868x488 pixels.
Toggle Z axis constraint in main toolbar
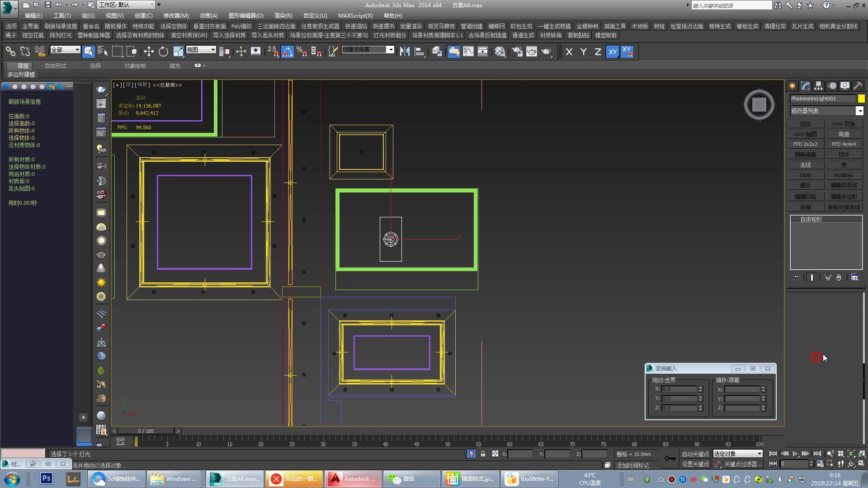coord(598,52)
